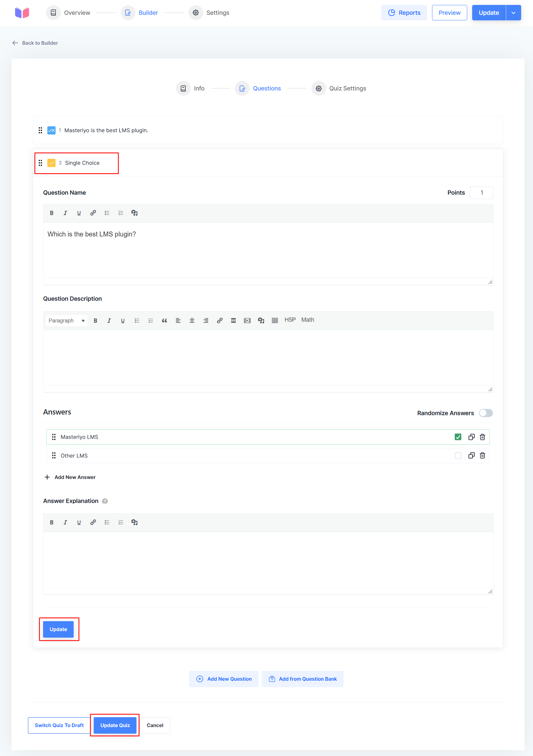This screenshot has width=533, height=756.
Task: Add numbered list in Question Name toolbar
Action: coord(121,213)
